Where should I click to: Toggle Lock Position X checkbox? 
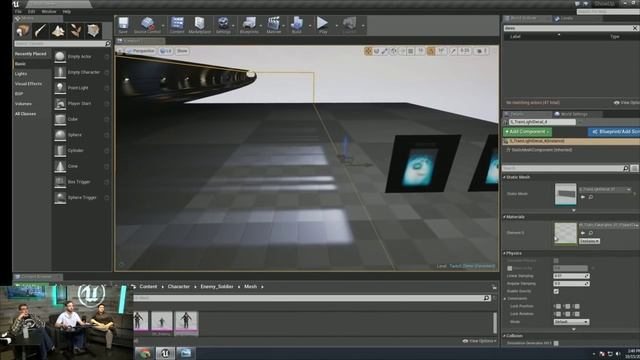[x=558, y=306]
